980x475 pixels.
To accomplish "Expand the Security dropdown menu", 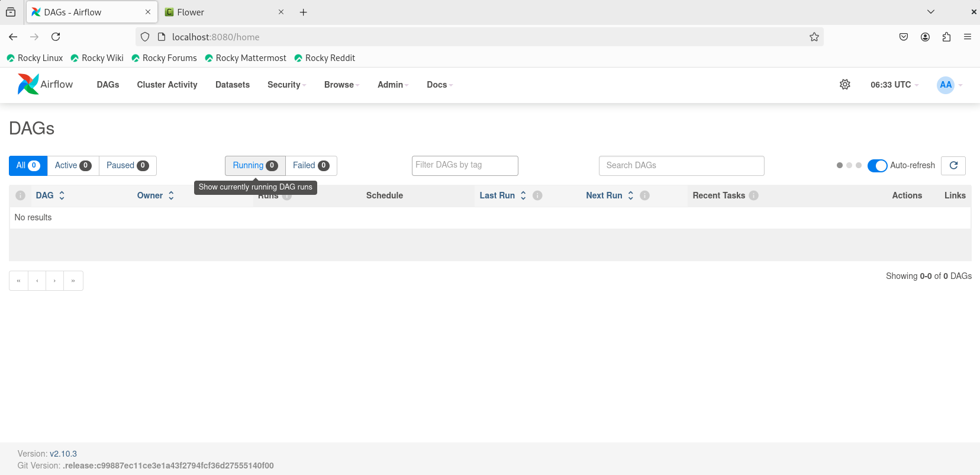I will (286, 85).
